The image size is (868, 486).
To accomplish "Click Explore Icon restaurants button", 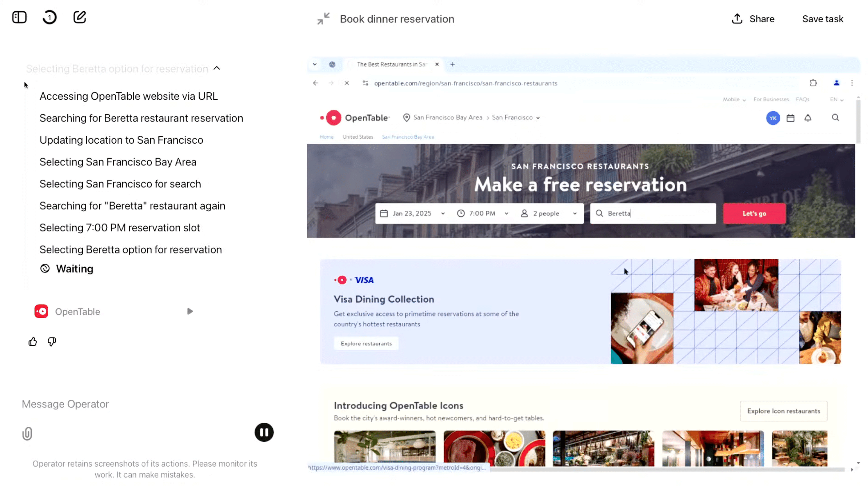I will click(x=783, y=411).
